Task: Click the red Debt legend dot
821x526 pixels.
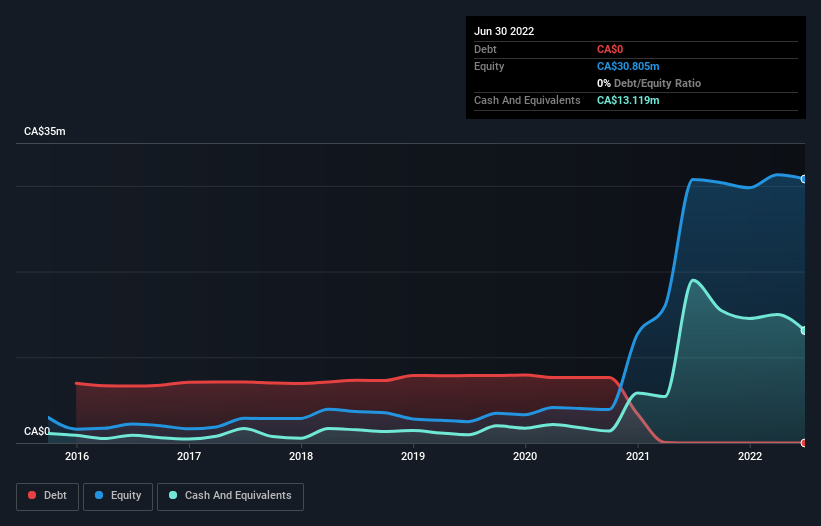Action: (x=32, y=495)
